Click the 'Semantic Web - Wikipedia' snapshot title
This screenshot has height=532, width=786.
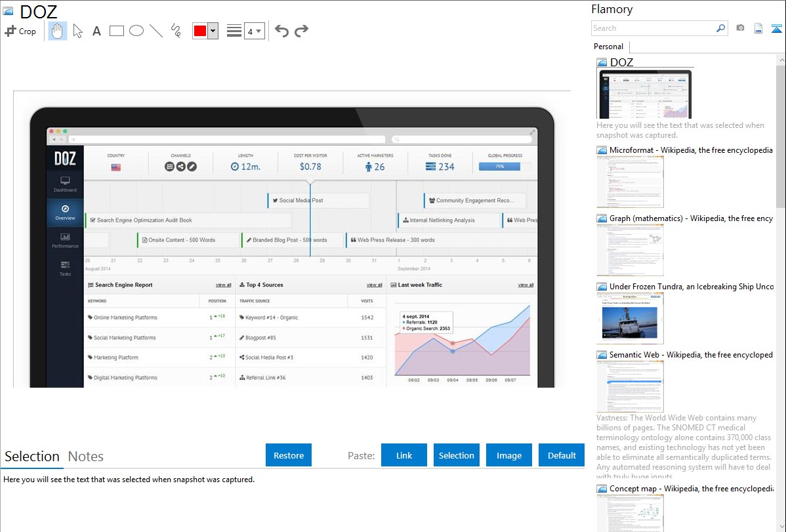(691, 354)
